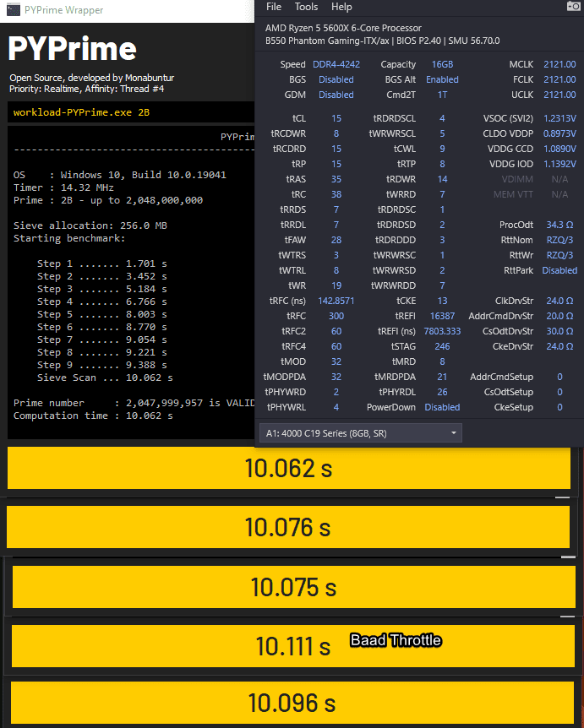Click the Sieve allocation 256.0 MB line

coord(90,225)
